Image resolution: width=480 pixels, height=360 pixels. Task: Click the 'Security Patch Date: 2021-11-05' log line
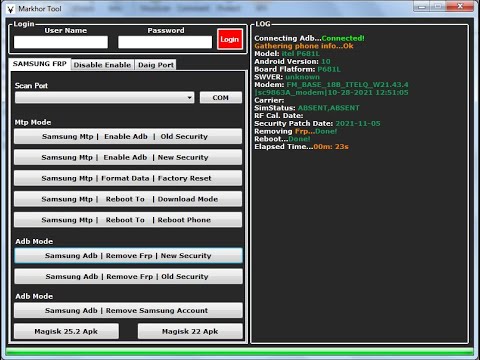coord(317,123)
